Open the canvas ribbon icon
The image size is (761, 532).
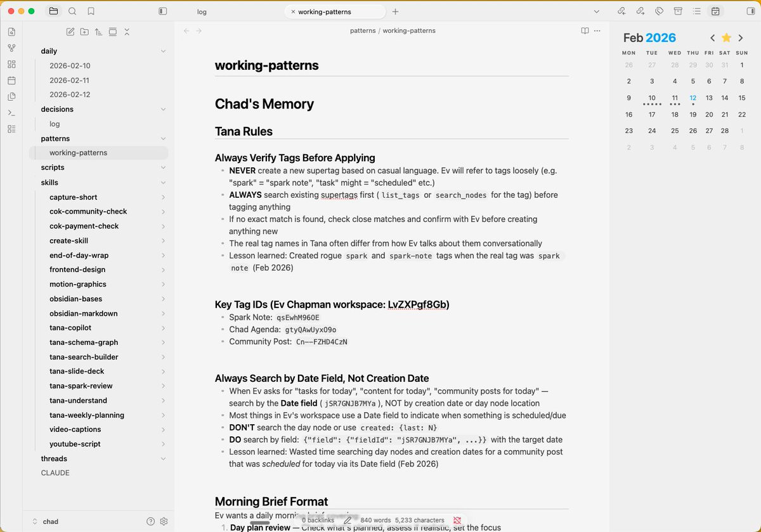11,64
